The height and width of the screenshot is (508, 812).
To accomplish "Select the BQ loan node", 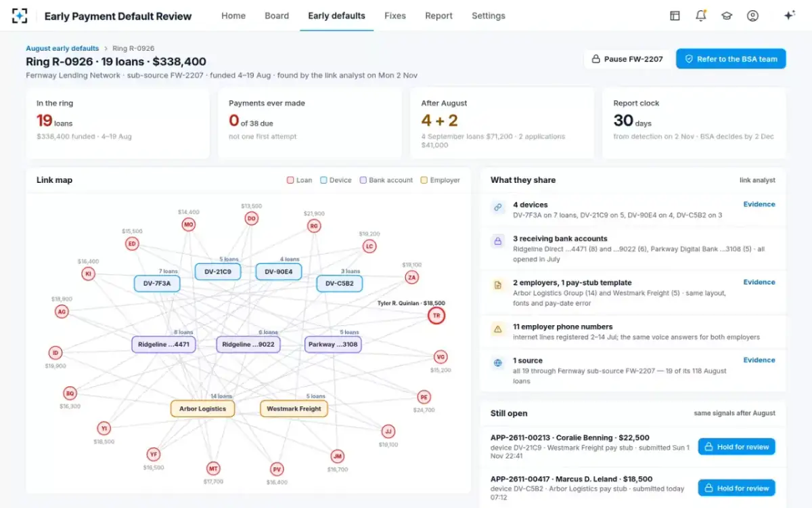I will (70, 393).
